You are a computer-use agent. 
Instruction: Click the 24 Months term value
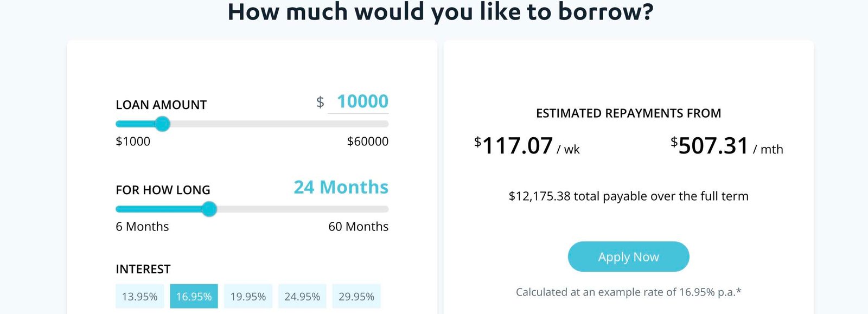(341, 187)
